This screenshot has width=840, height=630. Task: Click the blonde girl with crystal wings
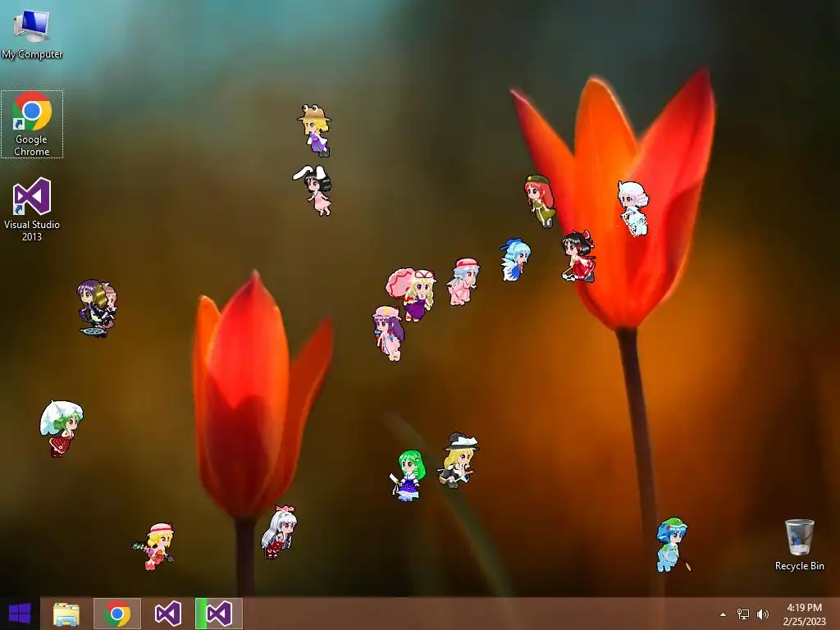click(x=154, y=546)
